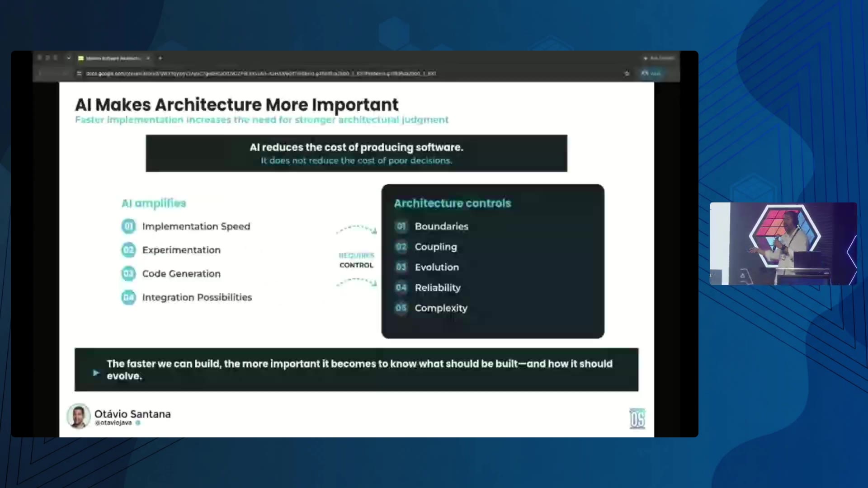Screen dimensions: 868x488
Task: Click the Ask Gemini button at top right
Action: point(659,58)
